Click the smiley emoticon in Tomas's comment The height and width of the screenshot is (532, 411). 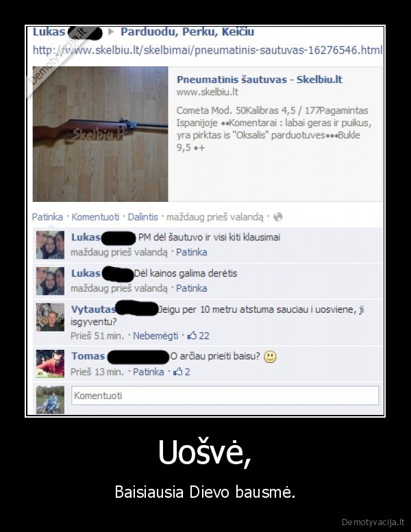tap(270, 357)
